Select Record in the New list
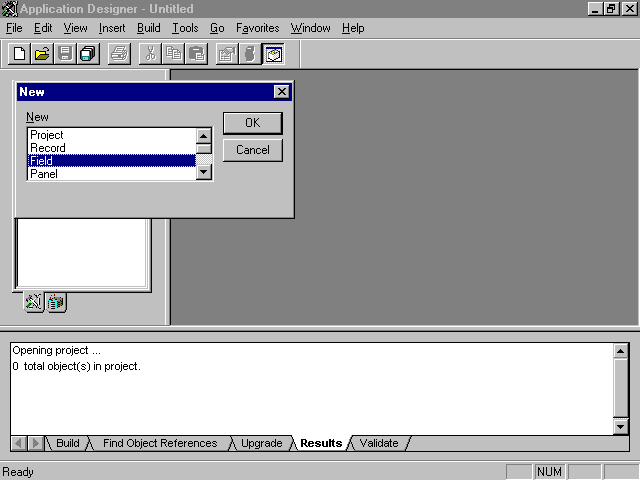Viewport: 640px width, 480px height. [111, 148]
